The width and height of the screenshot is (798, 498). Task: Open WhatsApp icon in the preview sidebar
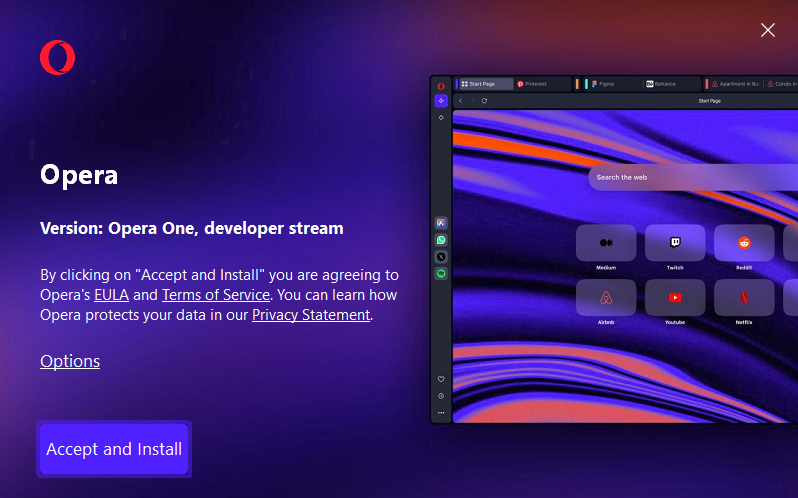pyautogui.click(x=441, y=240)
